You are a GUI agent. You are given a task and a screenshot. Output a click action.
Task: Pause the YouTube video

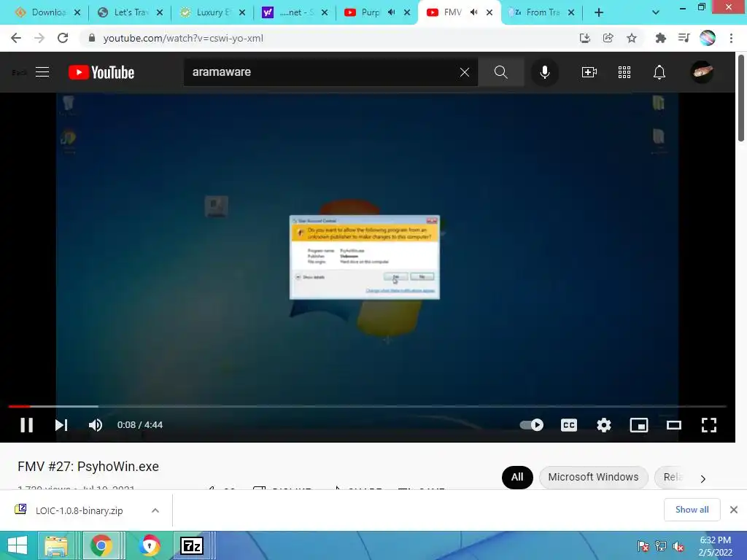coord(27,425)
